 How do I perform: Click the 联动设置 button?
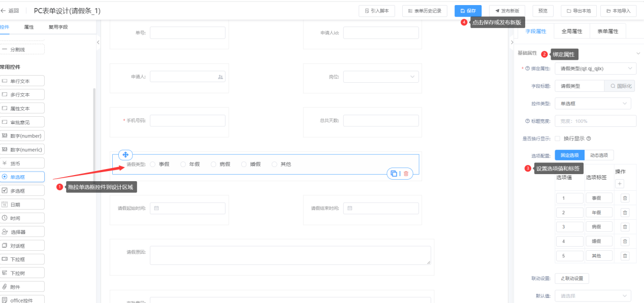pos(572,278)
